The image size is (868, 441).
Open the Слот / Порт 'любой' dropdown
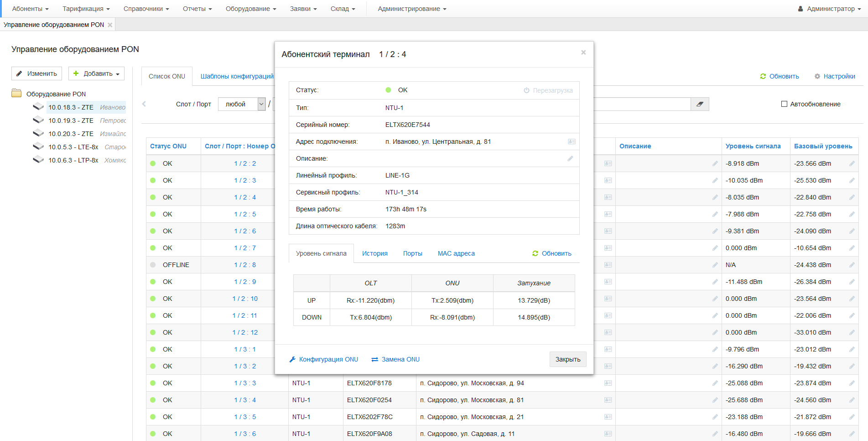pos(242,104)
